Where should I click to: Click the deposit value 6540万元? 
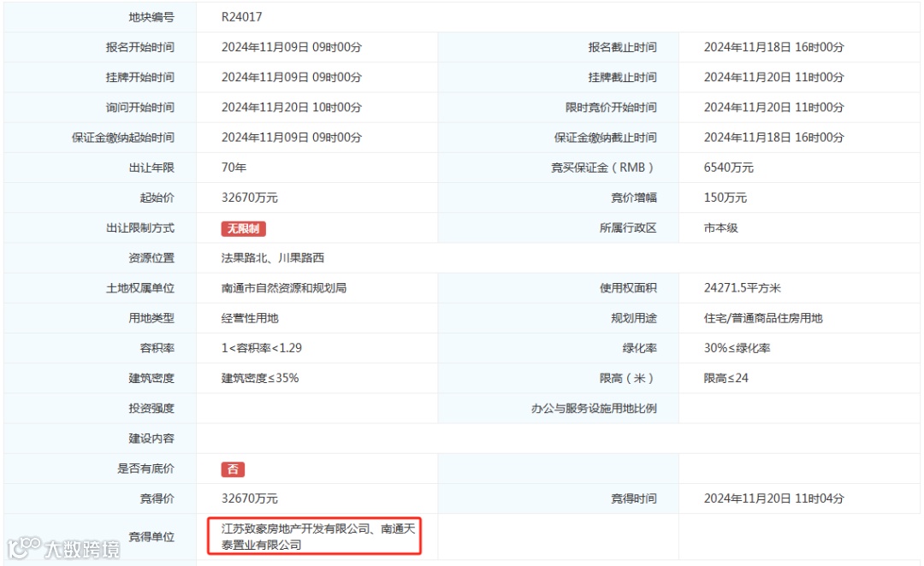[728, 168]
